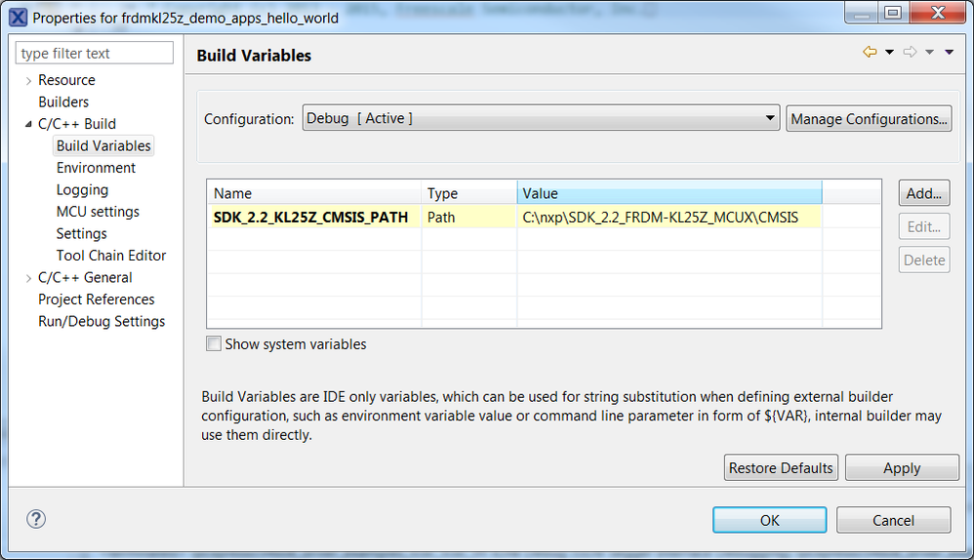Sort by the Value column header
Screen dimensions: 974x560
670,193
